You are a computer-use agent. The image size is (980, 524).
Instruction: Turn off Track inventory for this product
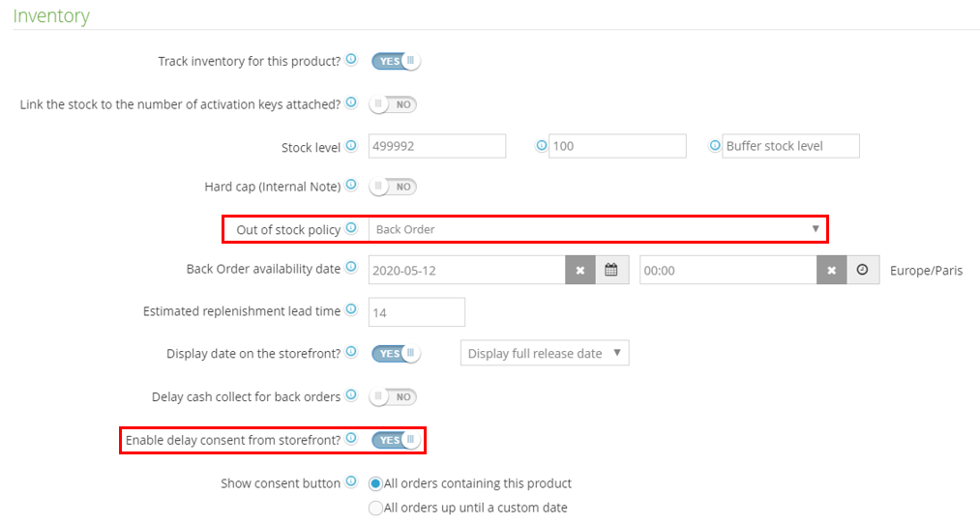pos(396,61)
